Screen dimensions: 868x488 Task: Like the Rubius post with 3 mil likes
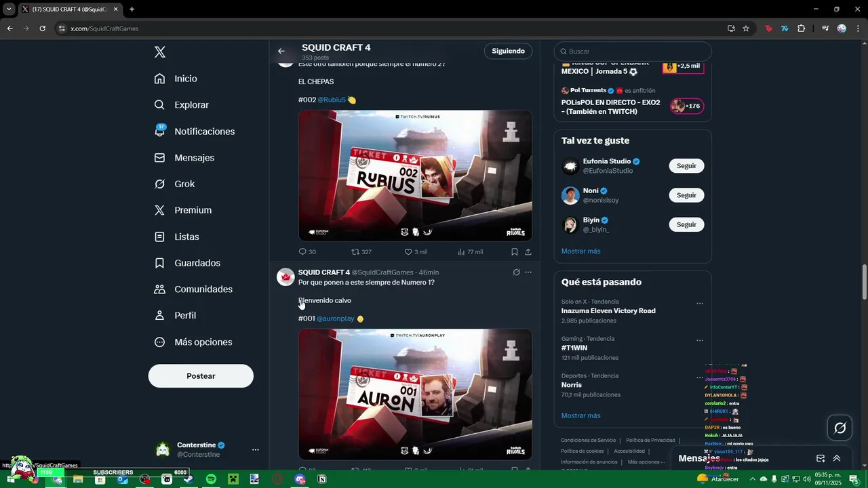click(416, 251)
